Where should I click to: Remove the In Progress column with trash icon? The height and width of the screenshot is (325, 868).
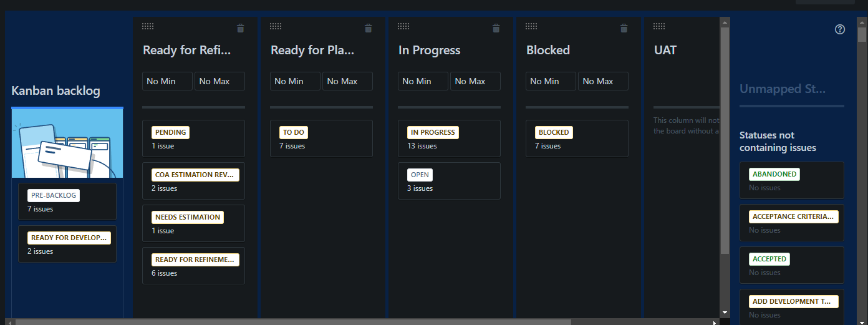(496, 28)
